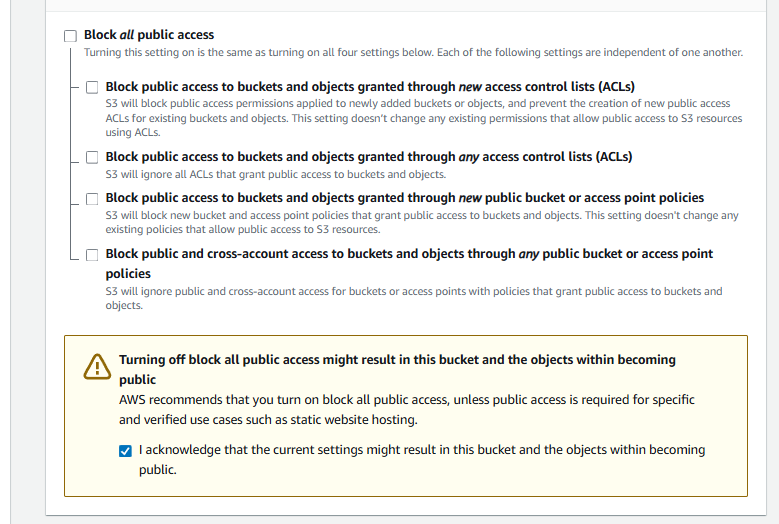Click bold label mentioning any access control lists
779x524 pixels.
368,157
